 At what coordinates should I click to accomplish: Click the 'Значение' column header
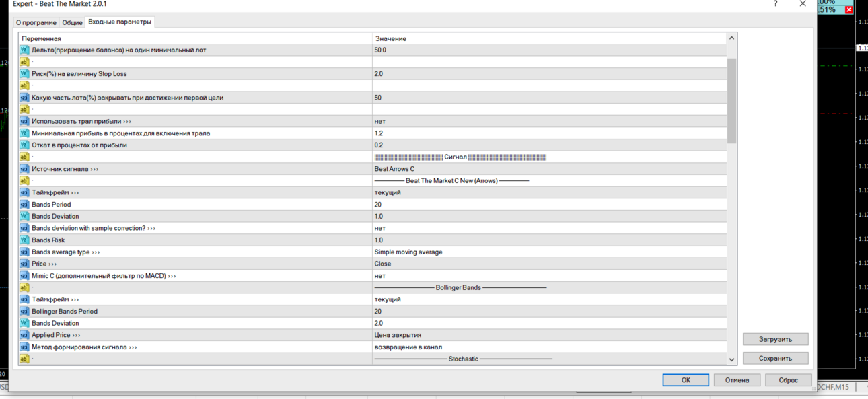pos(550,38)
